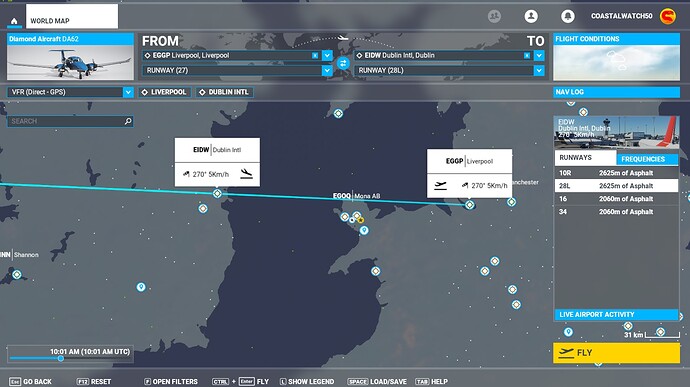The height and width of the screenshot is (387, 690).
Task: Go to the home icon tab
Action: click(14, 21)
